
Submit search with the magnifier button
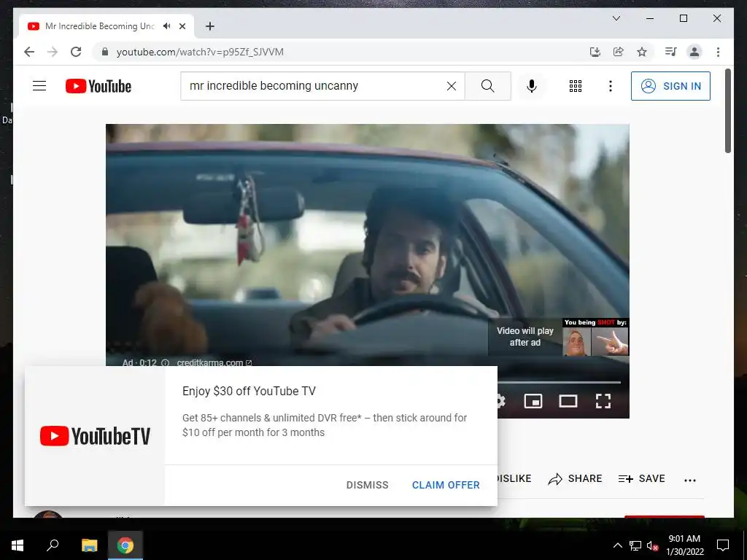tap(487, 86)
